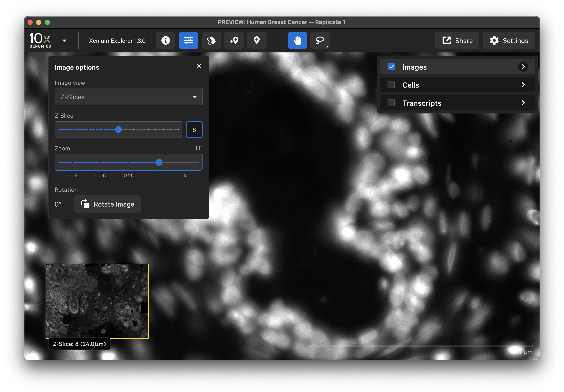The height and width of the screenshot is (392, 564).
Task: Click the Z-Slice slider handle
Action: [118, 129]
